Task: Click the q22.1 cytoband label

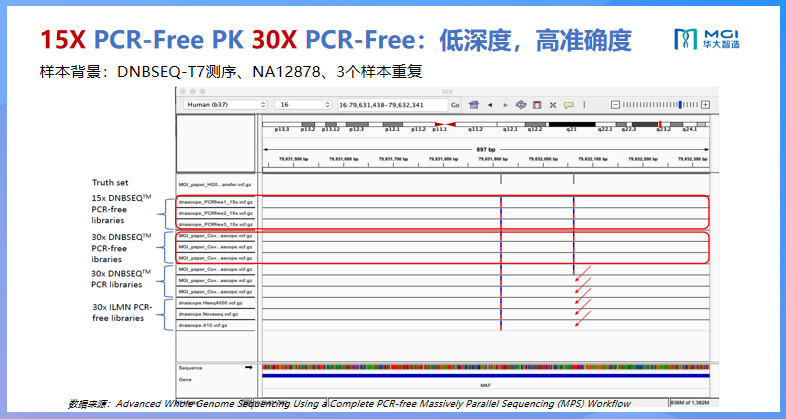Action: point(605,129)
